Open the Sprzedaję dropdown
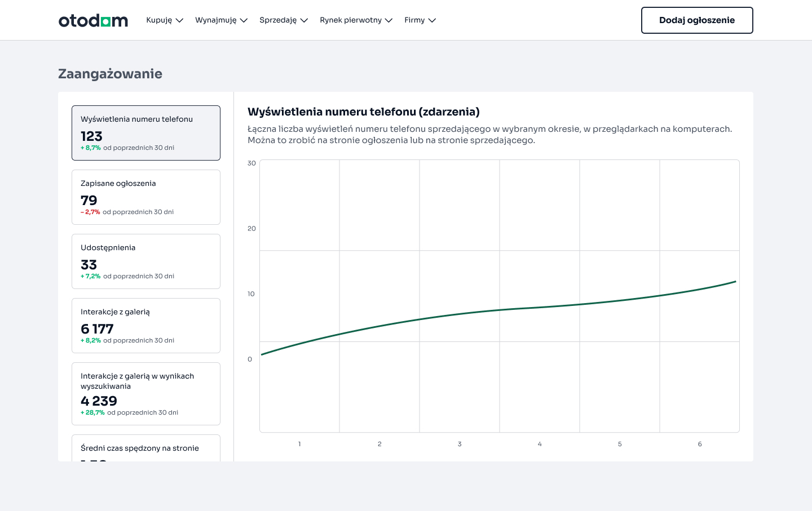812x511 pixels. tap(284, 20)
